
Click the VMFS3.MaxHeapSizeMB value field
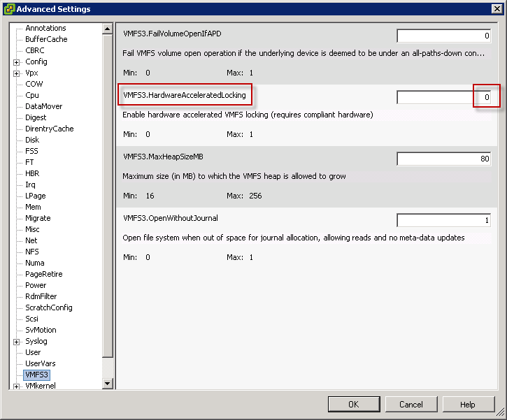[x=443, y=159]
